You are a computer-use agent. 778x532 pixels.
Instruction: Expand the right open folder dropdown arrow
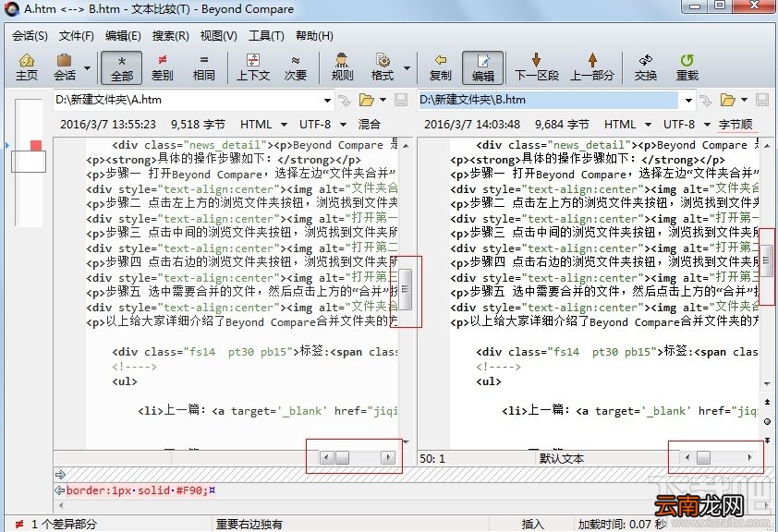[x=744, y=100]
